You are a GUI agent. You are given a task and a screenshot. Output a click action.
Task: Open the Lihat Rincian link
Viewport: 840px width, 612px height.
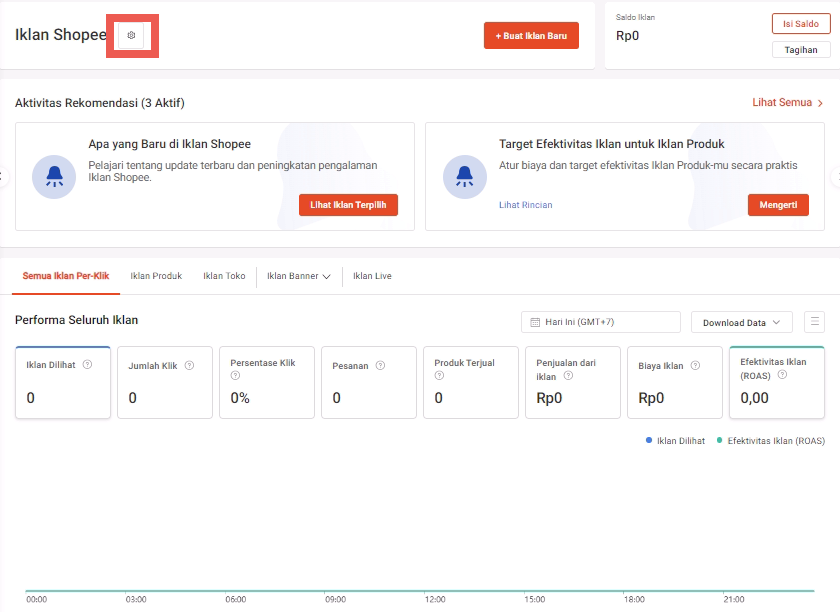pos(525,205)
